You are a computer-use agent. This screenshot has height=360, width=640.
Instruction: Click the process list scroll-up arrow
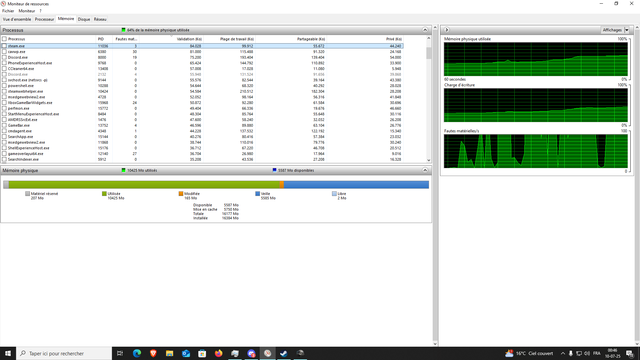point(429,38)
